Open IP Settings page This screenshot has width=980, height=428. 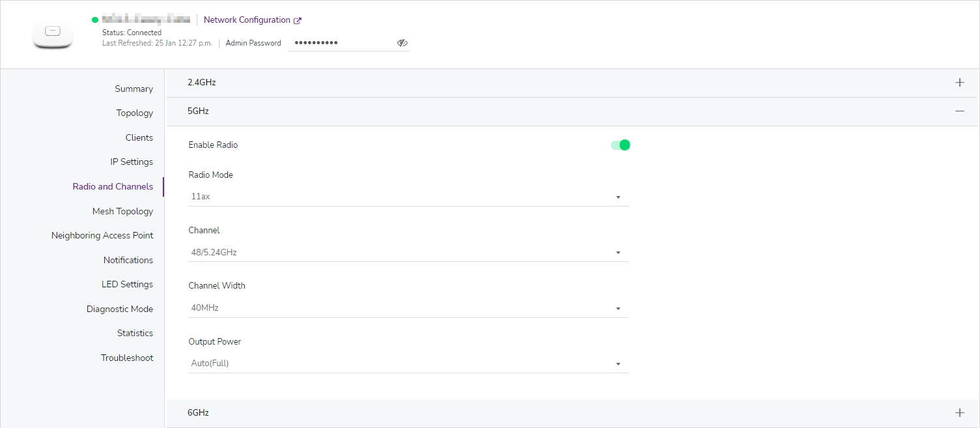point(132,162)
